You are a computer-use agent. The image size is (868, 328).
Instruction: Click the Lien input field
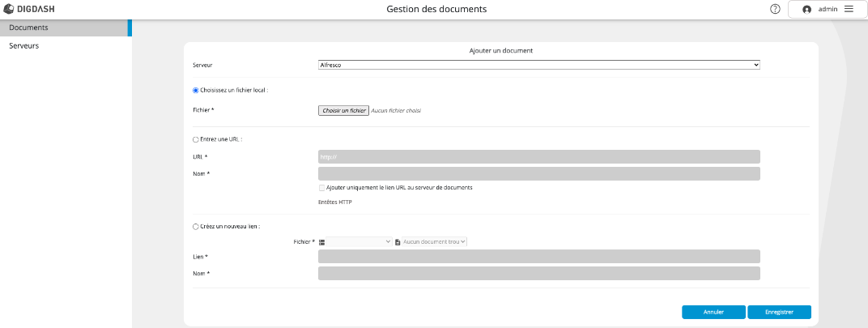tap(539, 257)
